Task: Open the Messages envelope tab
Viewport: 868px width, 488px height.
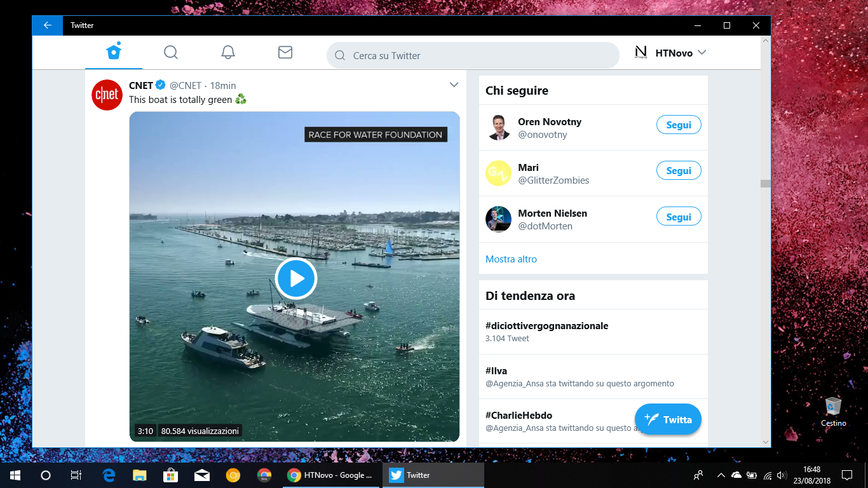Action: pos(285,52)
